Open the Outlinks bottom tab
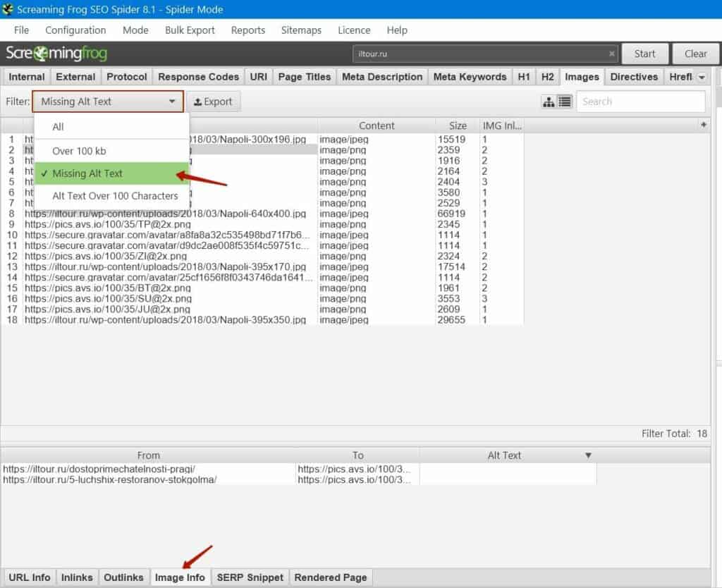 pyautogui.click(x=123, y=577)
